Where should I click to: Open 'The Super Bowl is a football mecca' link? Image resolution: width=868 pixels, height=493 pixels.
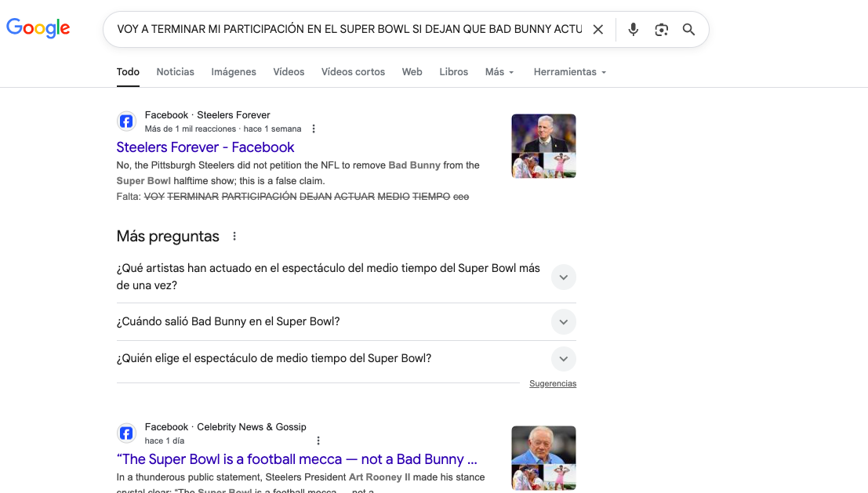pos(296,459)
